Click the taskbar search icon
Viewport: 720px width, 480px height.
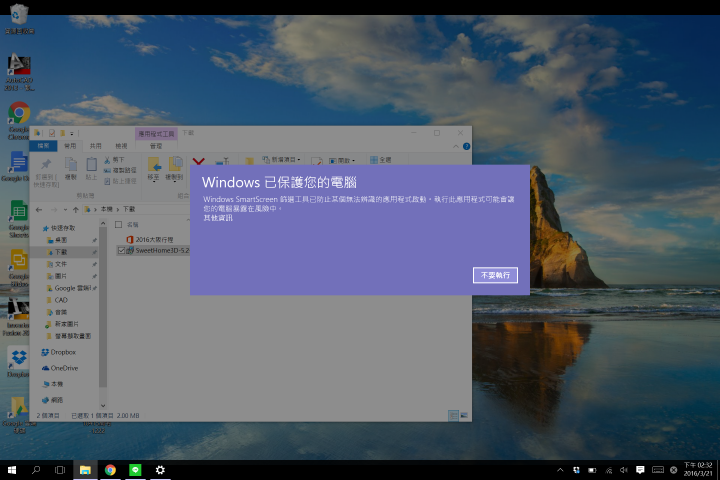click(36, 470)
